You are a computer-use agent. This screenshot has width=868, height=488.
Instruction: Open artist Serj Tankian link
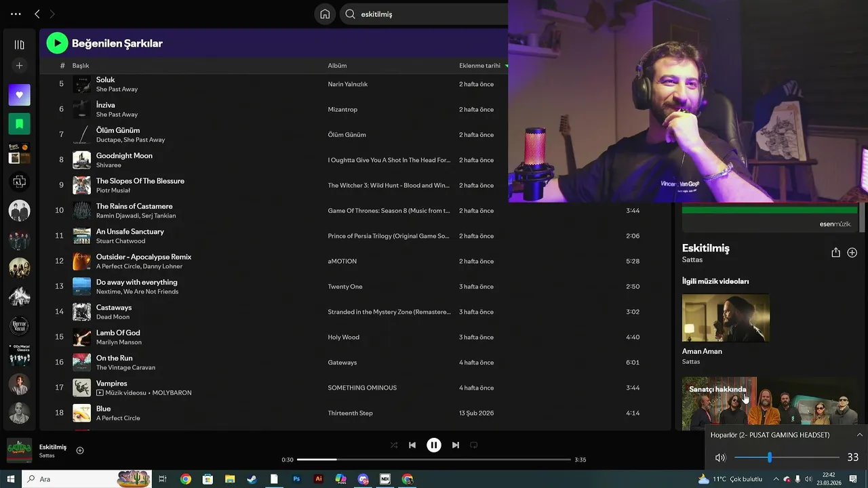point(160,216)
